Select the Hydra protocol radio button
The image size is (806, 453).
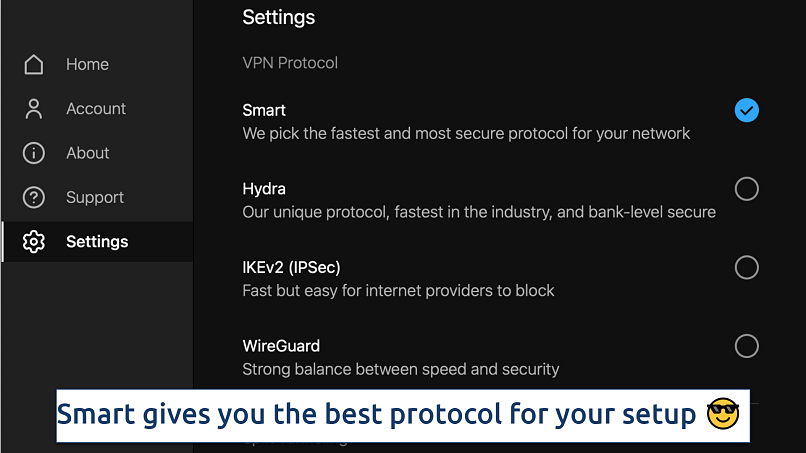click(746, 189)
